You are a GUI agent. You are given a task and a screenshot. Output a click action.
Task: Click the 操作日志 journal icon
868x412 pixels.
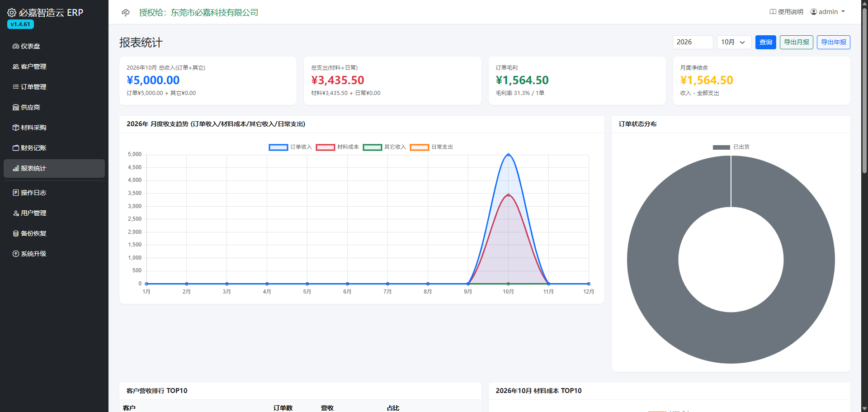[x=16, y=193]
